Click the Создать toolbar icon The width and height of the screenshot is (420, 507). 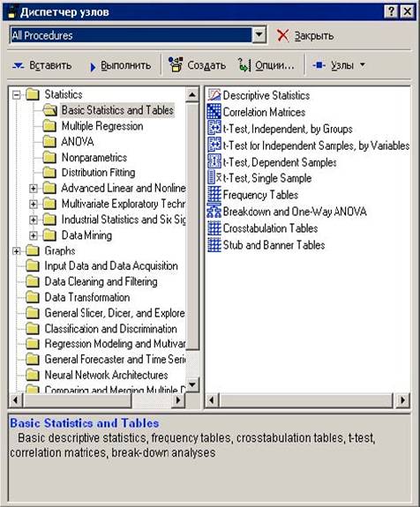(176, 64)
